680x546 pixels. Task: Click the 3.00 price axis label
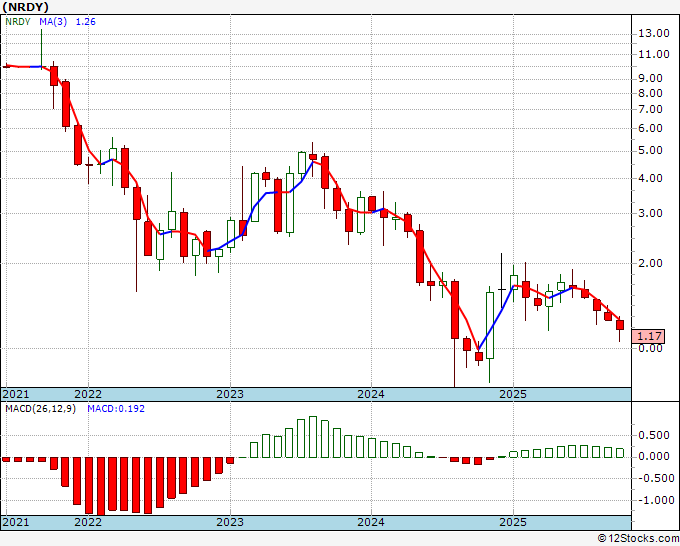651,213
